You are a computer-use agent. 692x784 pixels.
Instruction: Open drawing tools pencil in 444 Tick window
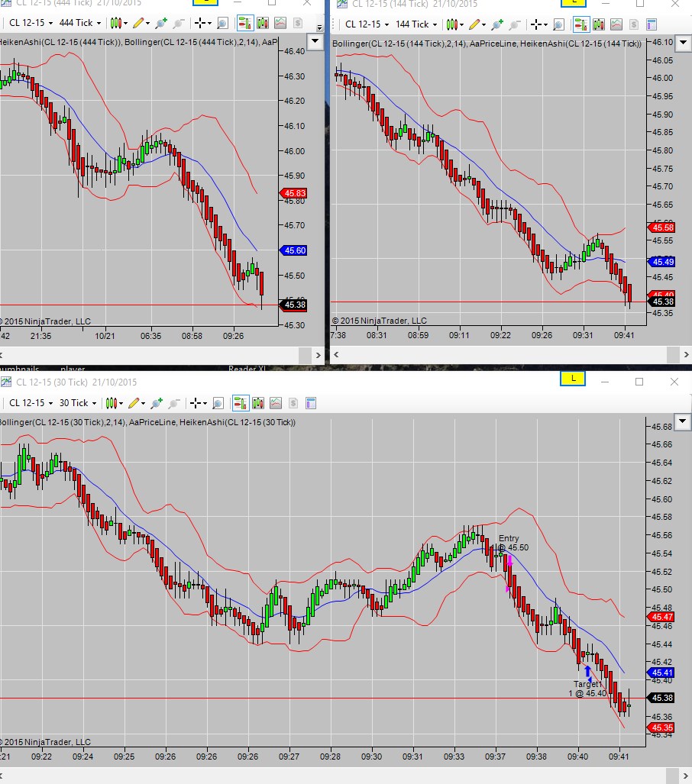pos(141,23)
